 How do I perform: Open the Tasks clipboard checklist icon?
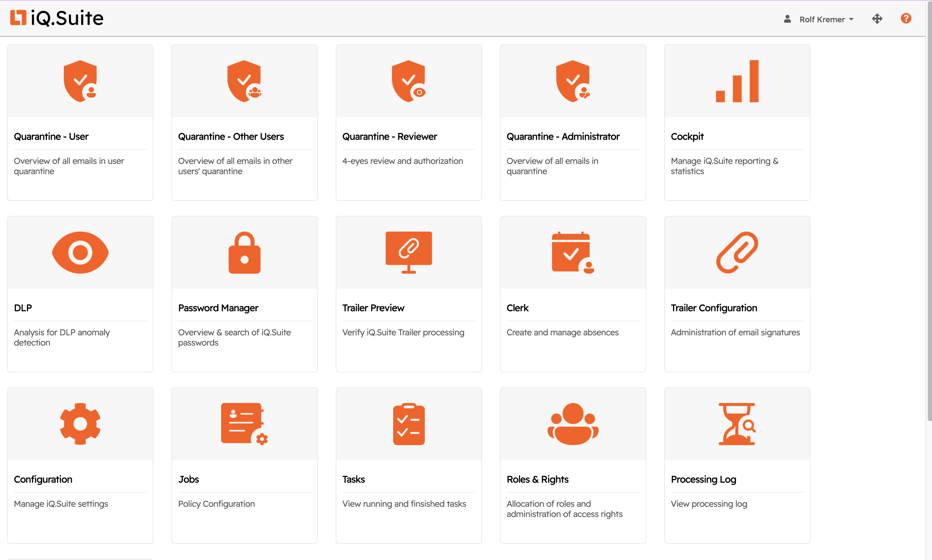409,424
